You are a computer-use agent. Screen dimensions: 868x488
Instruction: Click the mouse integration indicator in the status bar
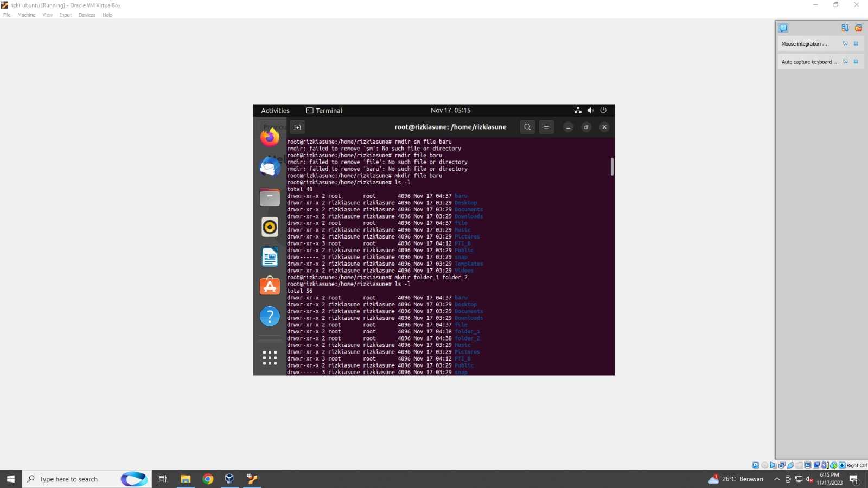click(834, 465)
